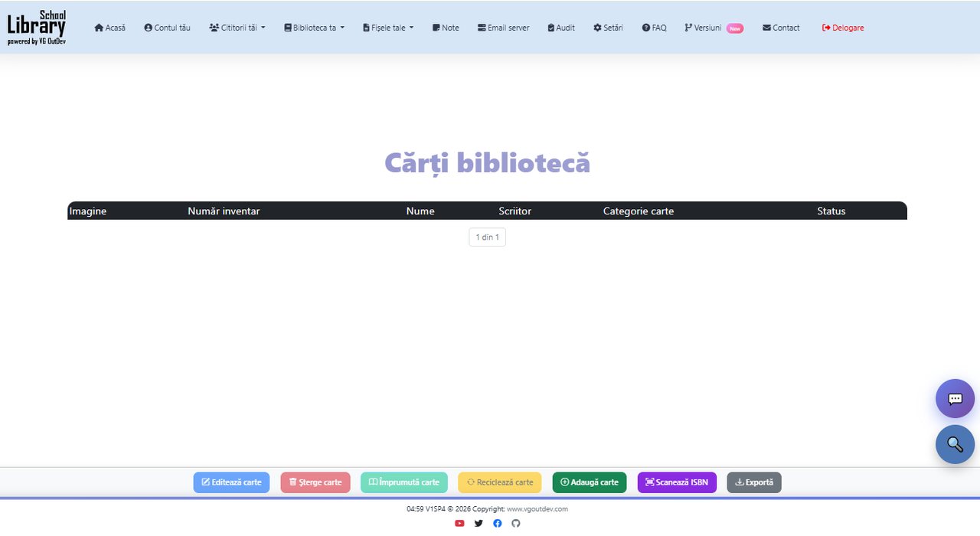
Task: Click the Șterge carte delete button
Action: click(315, 482)
